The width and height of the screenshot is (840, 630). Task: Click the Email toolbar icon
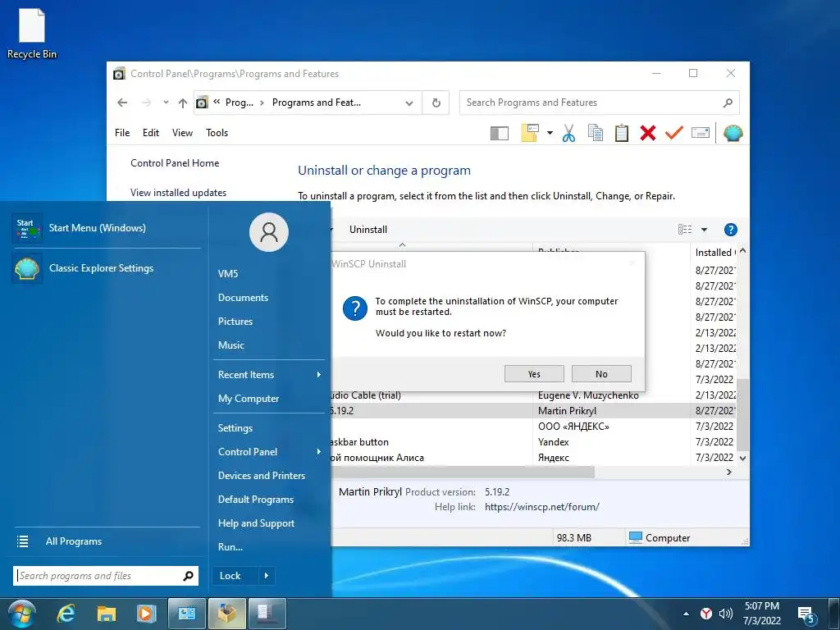pos(701,132)
